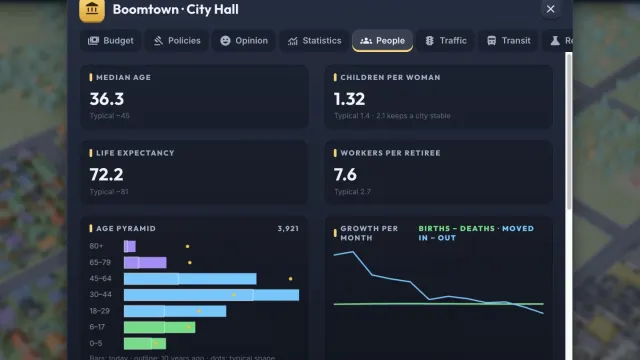Click the Transit bus icon
This screenshot has width=640, height=360.
point(491,41)
